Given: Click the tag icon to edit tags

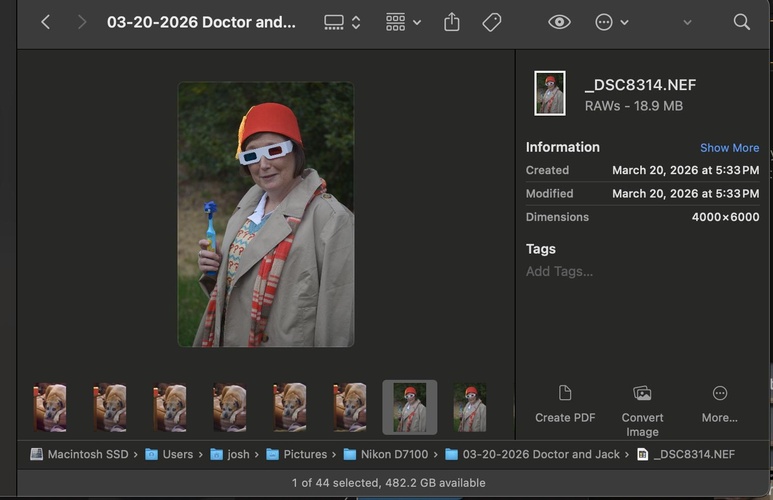Looking at the screenshot, I should click(x=492, y=22).
